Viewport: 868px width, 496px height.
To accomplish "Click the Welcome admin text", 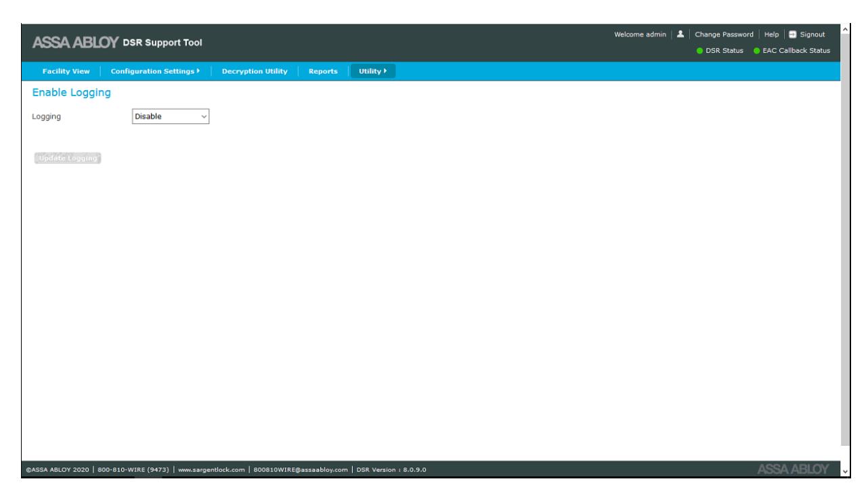I will (x=640, y=35).
